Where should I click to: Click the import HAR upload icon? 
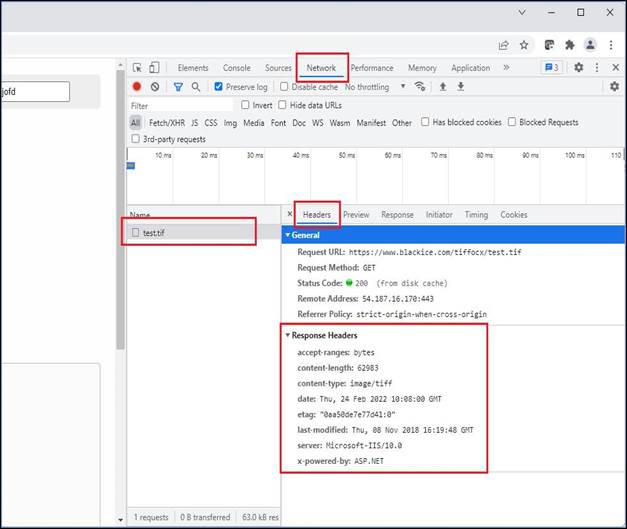pos(442,87)
